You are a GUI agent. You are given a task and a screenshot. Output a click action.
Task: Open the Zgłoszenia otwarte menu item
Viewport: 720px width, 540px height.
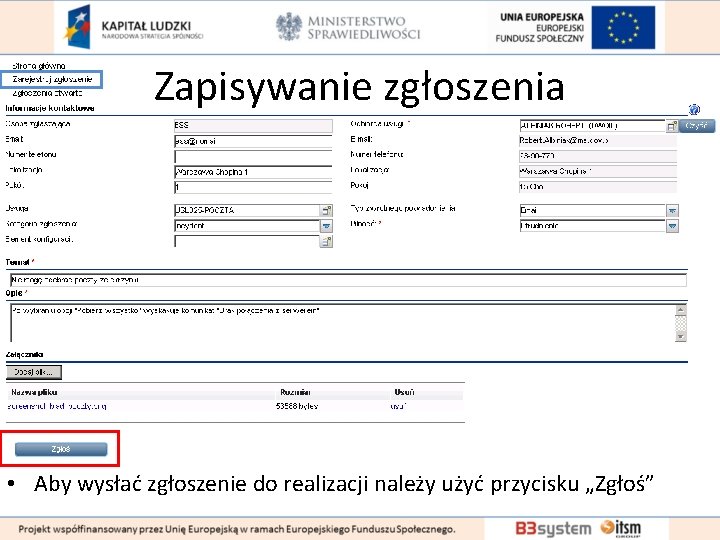tap(47, 93)
